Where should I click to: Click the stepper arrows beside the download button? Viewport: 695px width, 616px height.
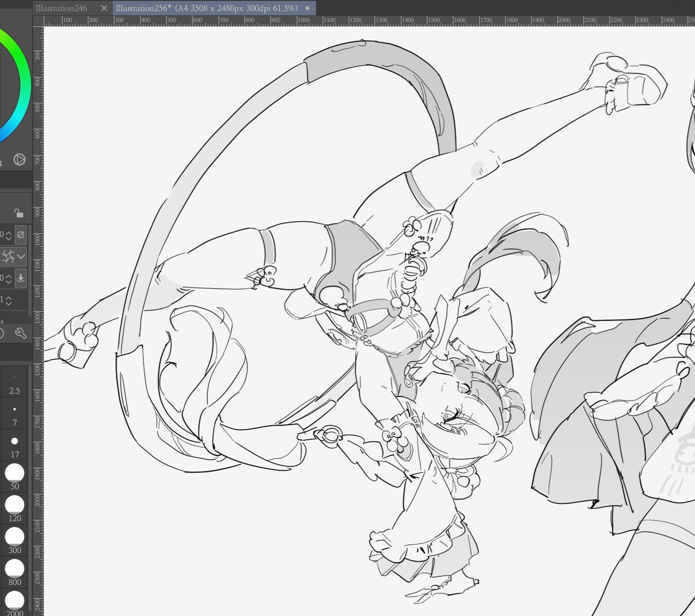[9, 279]
